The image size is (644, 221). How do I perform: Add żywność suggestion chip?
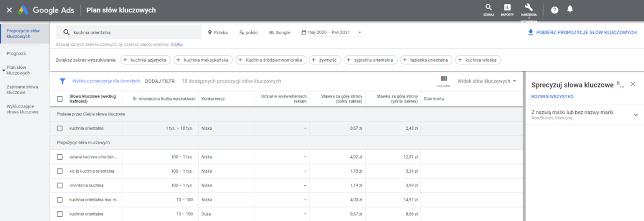[x=325, y=60]
